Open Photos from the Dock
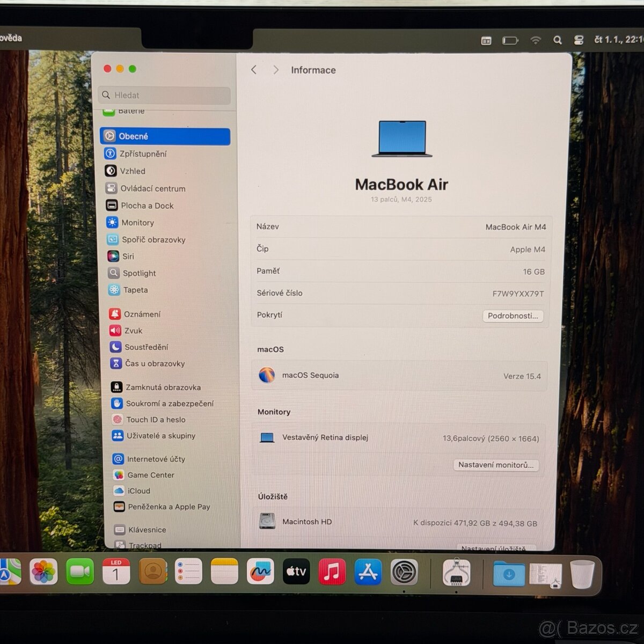 (x=43, y=572)
